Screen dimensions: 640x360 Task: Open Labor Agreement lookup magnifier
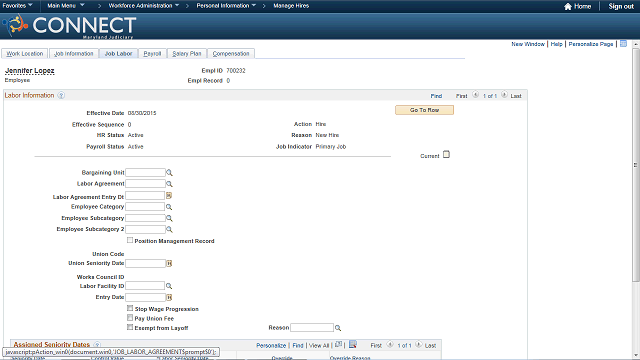[x=169, y=184]
